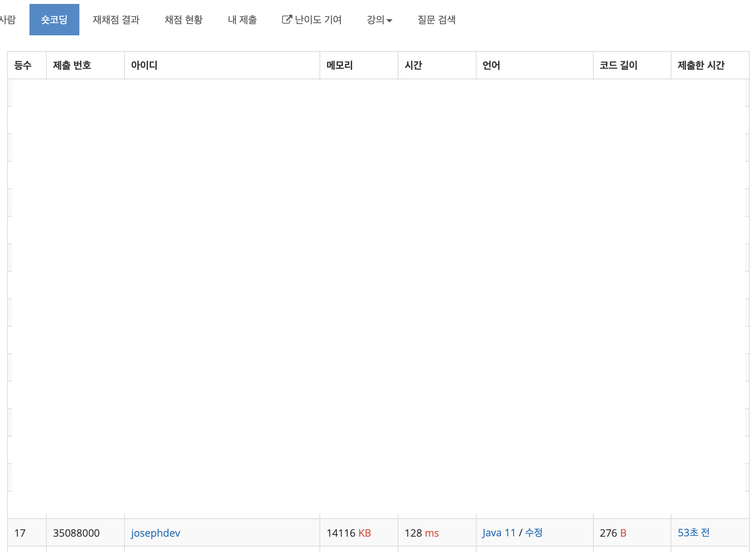Click the 제출 번호 column header

[72, 65]
